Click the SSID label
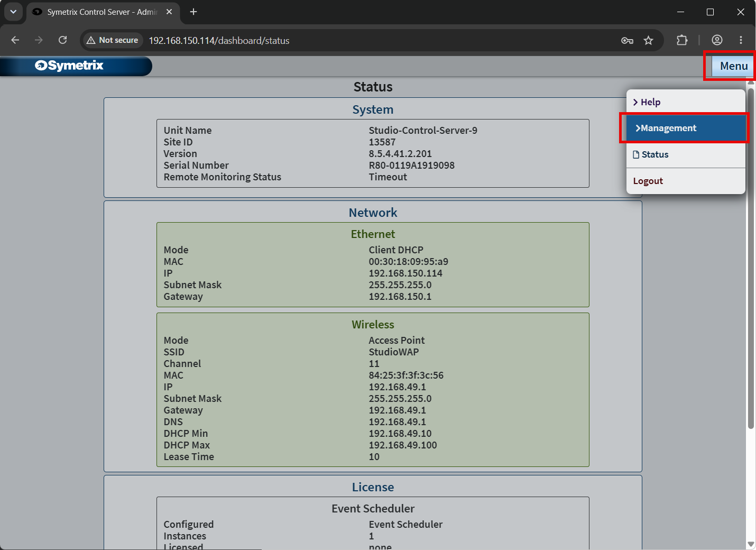The height and width of the screenshot is (550, 756). coord(174,352)
